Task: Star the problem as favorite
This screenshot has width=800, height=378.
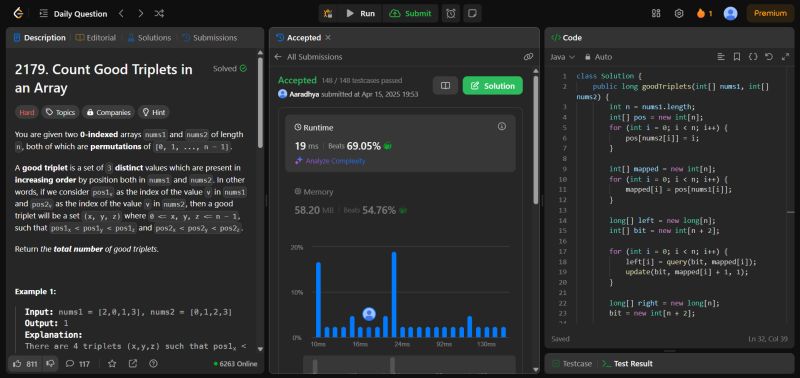Action: click(112, 364)
